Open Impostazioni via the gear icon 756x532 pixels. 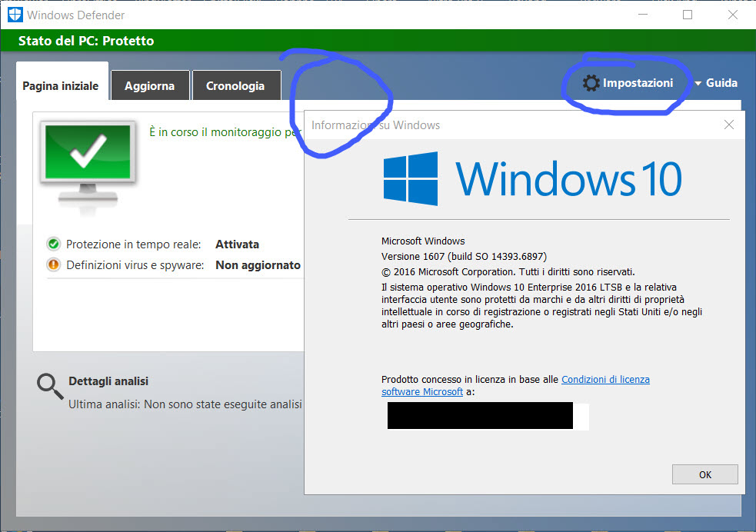pyautogui.click(x=591, y=83)
